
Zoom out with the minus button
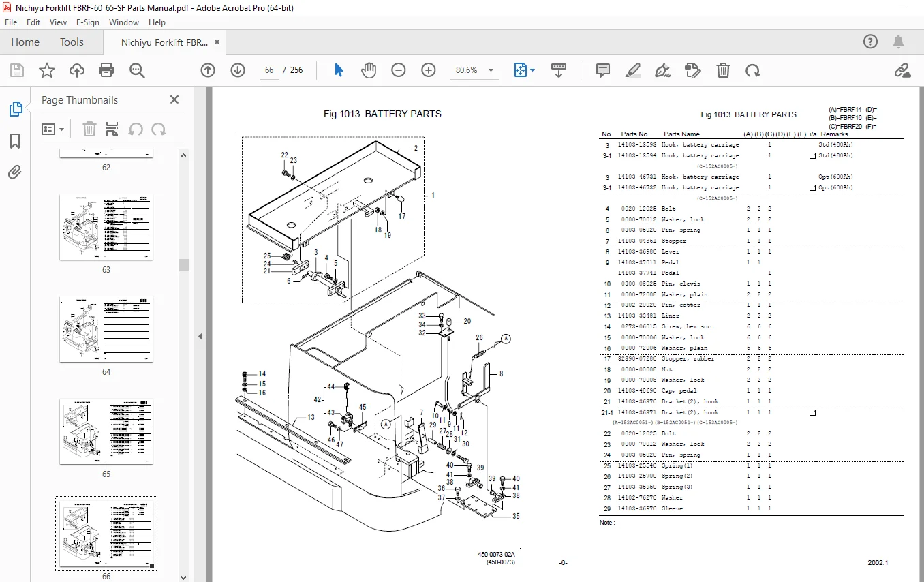pos(399,70)
